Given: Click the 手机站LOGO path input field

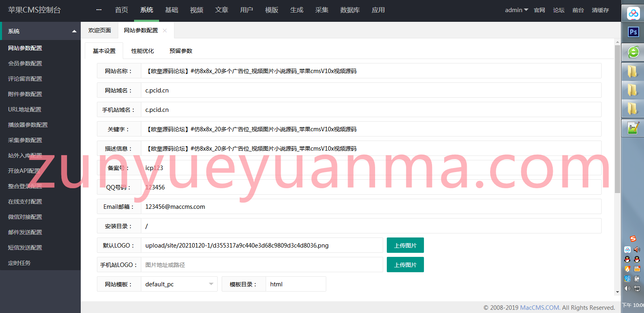Looking at the screenshot, I should tap(262, 265).
